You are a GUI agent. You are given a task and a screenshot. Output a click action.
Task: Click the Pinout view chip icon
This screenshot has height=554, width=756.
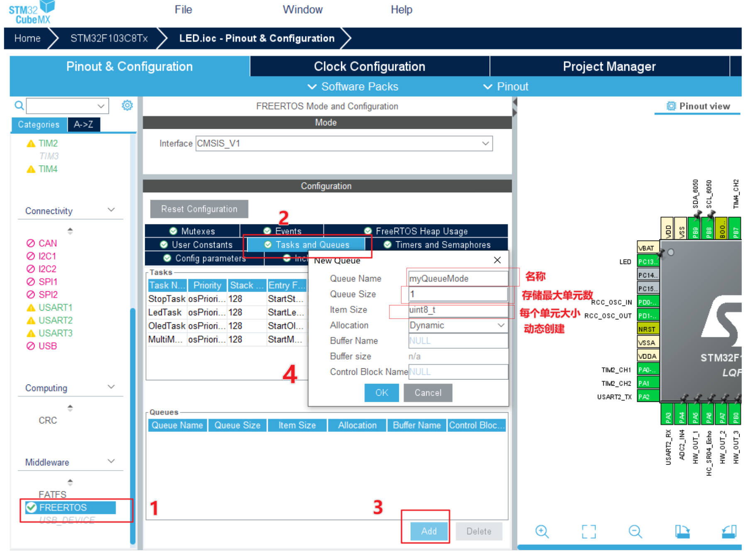670,106
